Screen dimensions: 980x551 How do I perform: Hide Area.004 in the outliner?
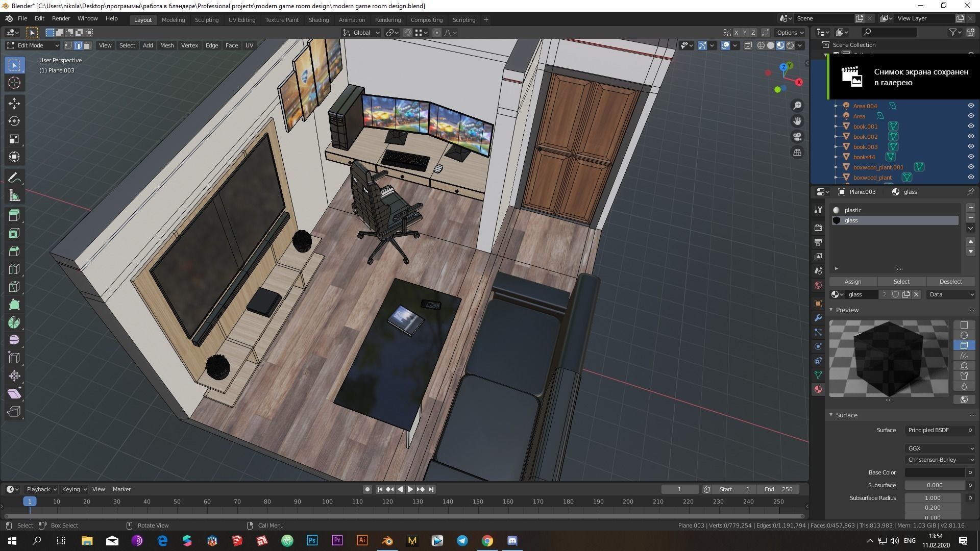click(970, 106)
